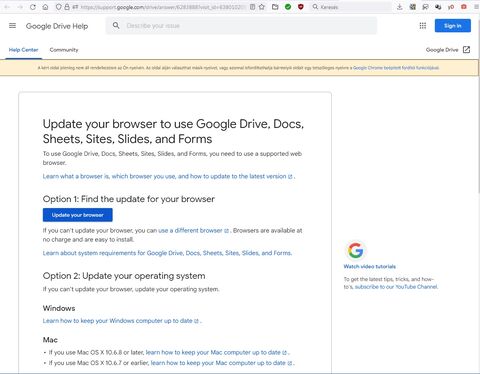Bookmark this page with star icon
Image resolution: width=480 pixels, height=374 pixels.
click(262, 7)
